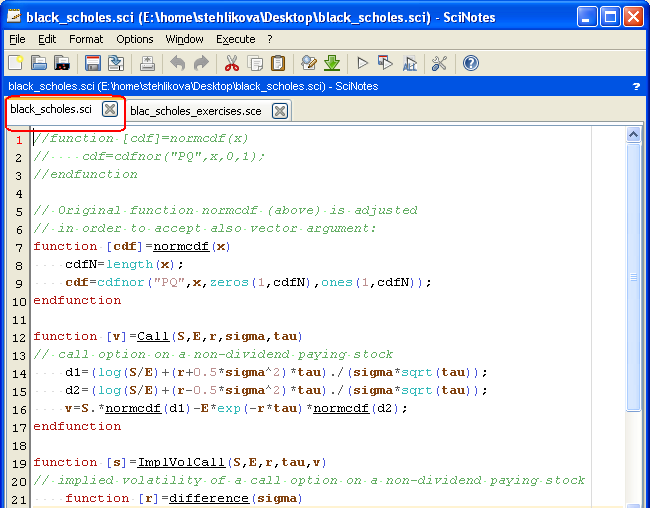Click 'cdfnor' call on line 9
Viewport: 650px width, 508px height.
[x=120, y=282]
